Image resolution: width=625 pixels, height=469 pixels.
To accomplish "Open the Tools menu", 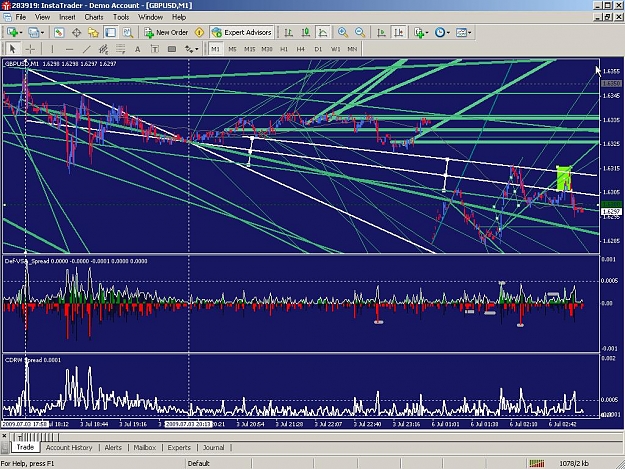I will (121, 17).
